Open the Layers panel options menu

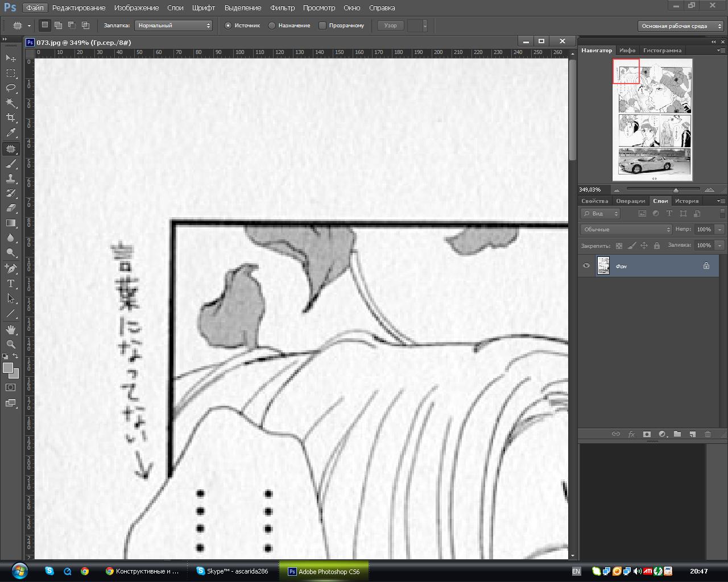(x=721, y=201)
